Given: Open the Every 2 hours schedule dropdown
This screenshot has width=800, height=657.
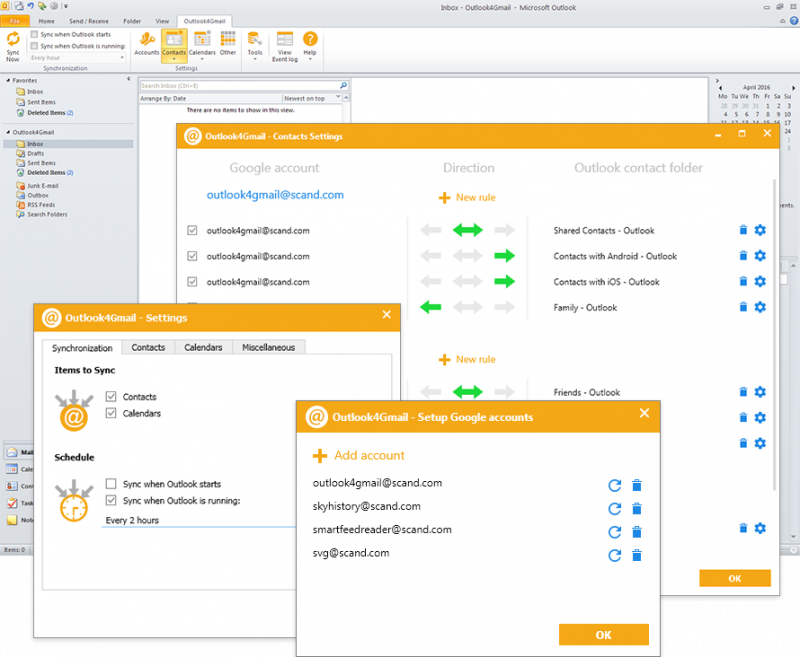Looking at the screenshot, I should pyautogui.click(x=199, y=520).
